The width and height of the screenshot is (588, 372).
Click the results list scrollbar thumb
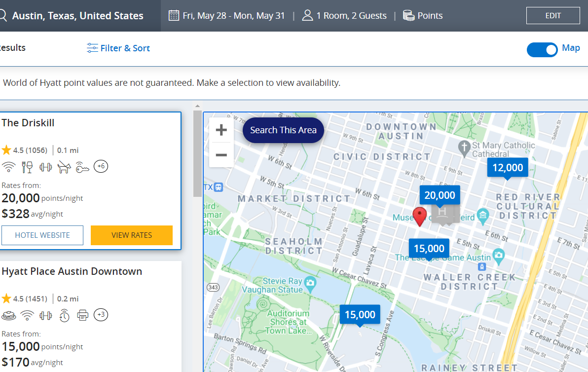198,153
